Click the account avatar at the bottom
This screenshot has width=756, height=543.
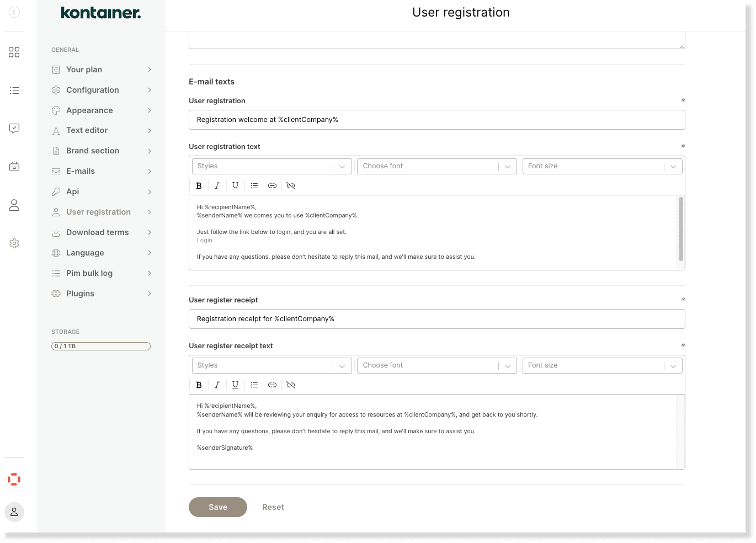tap(14, 512)
